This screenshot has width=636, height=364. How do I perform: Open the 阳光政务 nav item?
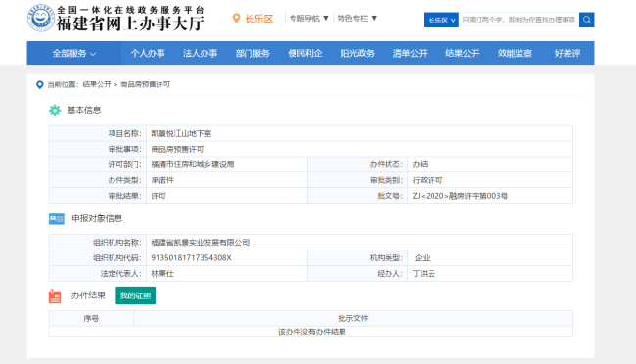[357, 53]
